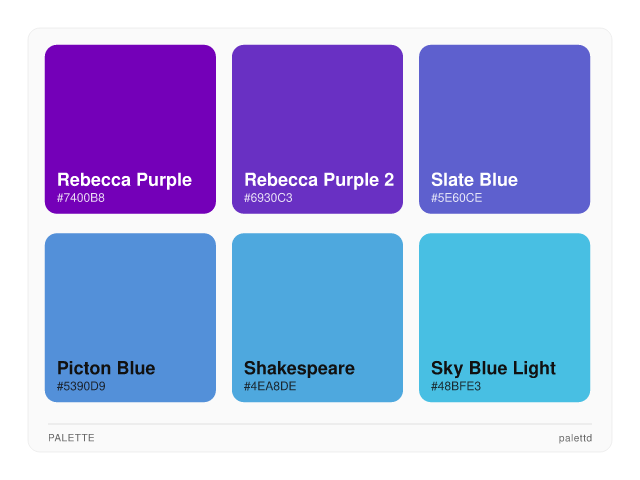Select the #4EA8DE hex value
The width and height of the screenshot is (640, 480).
(x=270, y=386)
